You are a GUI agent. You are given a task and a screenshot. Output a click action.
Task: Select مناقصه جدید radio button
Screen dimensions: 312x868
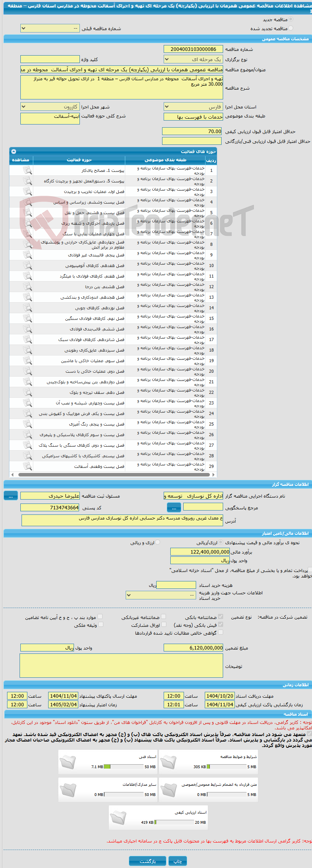(290, 19)
